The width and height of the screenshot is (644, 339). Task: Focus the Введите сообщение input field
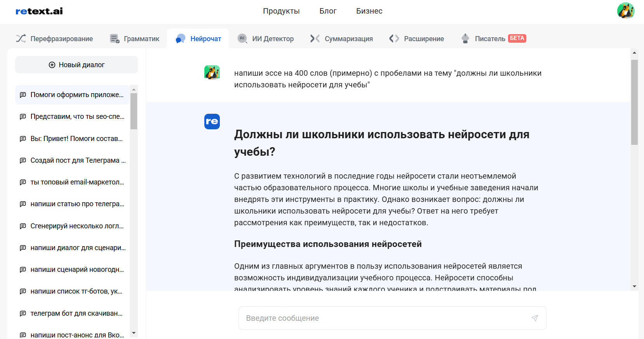point(385,318)
